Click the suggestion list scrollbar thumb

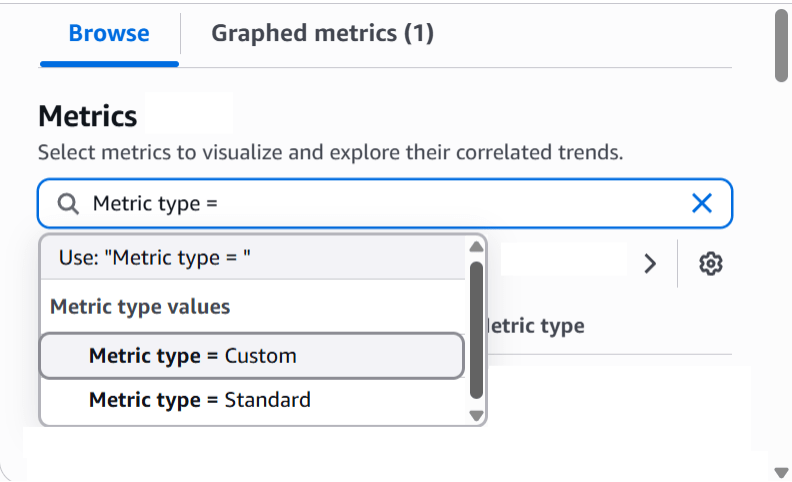click(476, 328)
